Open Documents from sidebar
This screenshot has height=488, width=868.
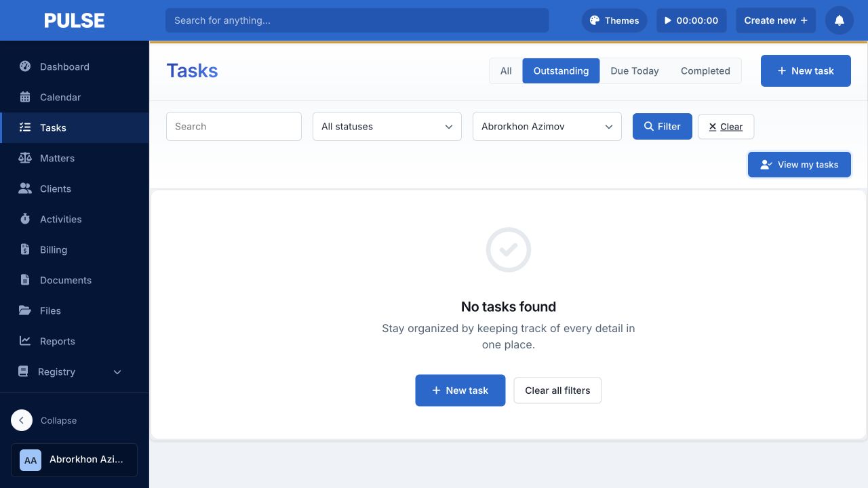click(75, 280)
